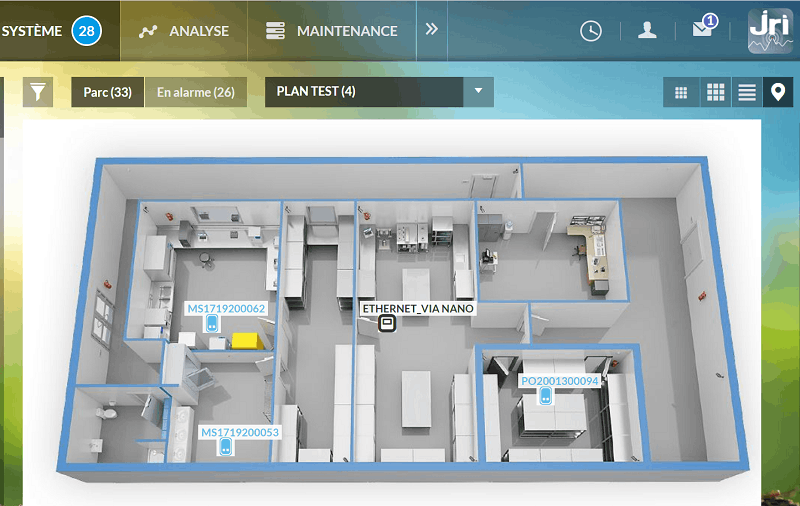800x506 pixels.
Task: Open the ANALYSE tab
Action: pos(184,31)
